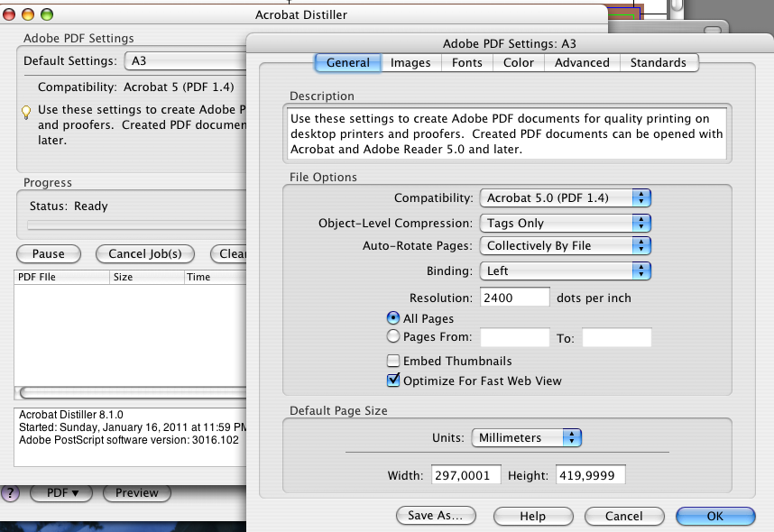Screen dimensions: 774x532
Task: Click the Time column header
Action: (216, 277)
